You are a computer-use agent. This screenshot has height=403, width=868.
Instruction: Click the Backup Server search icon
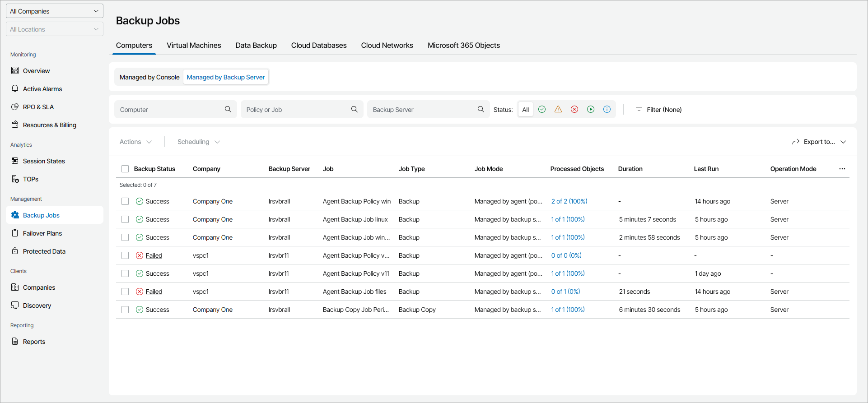481,109
